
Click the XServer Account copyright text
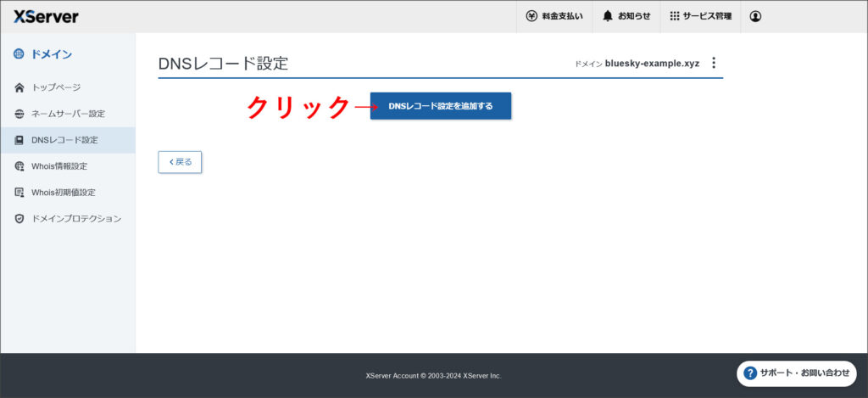click(433, 376)
